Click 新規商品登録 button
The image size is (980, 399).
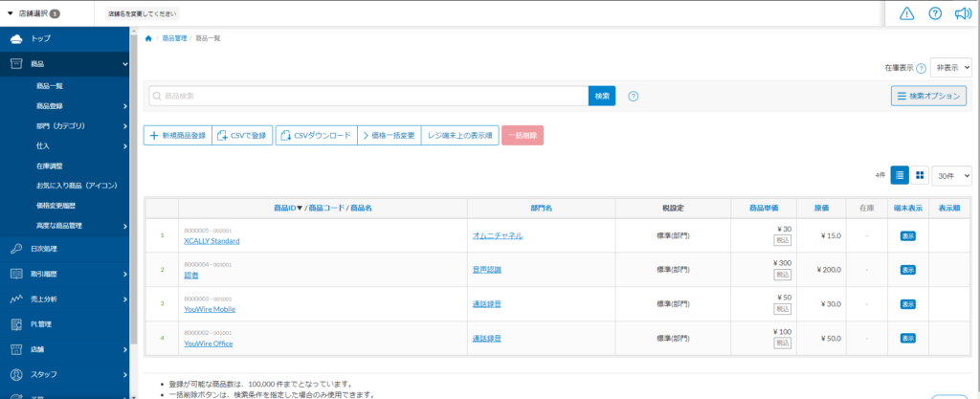(x=178, y=136)
